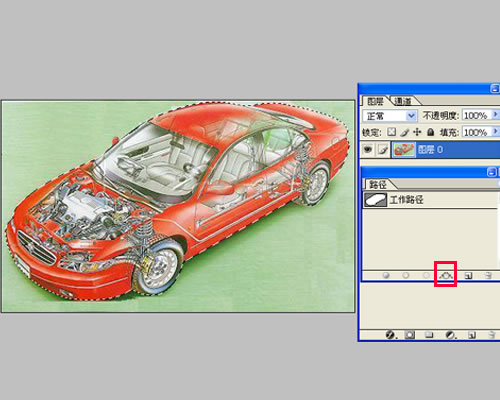The image size is (500, 400).
Task: Click make work path from selection icon
Action: pyautogui.click(x=445, y=275)
